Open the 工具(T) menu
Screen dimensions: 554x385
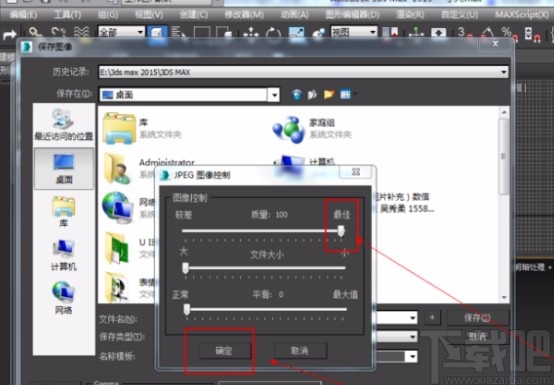point(67,15)
